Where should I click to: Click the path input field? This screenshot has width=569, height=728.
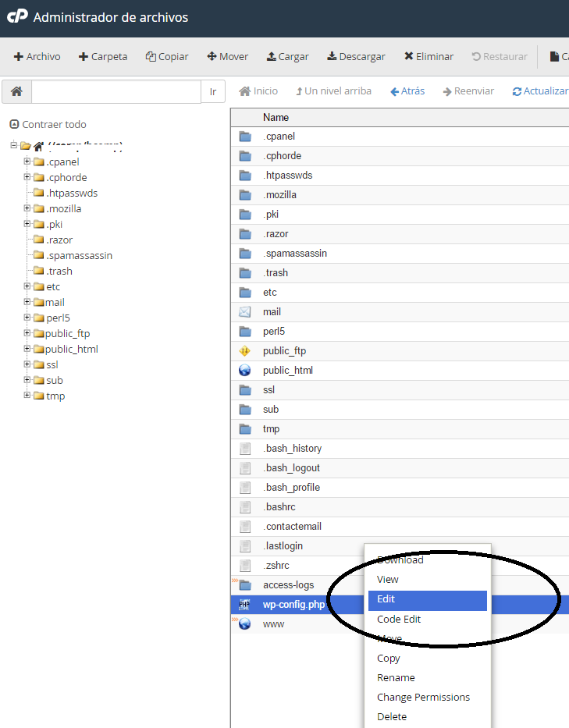116,91
